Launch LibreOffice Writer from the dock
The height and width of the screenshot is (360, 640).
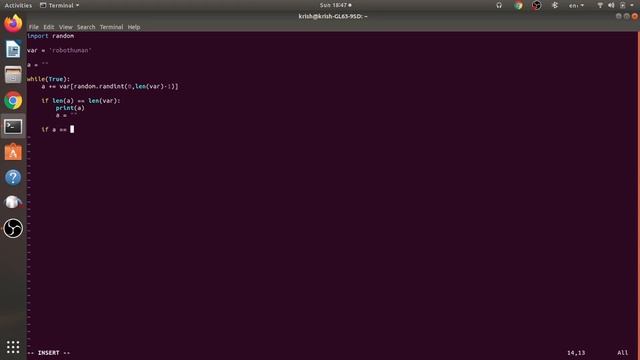(x=13, y=49)
